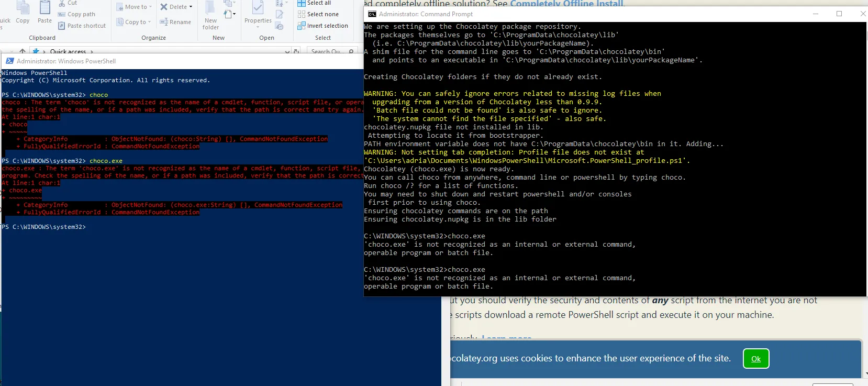Click the Edit icon in the Open group

coord(280,15)
